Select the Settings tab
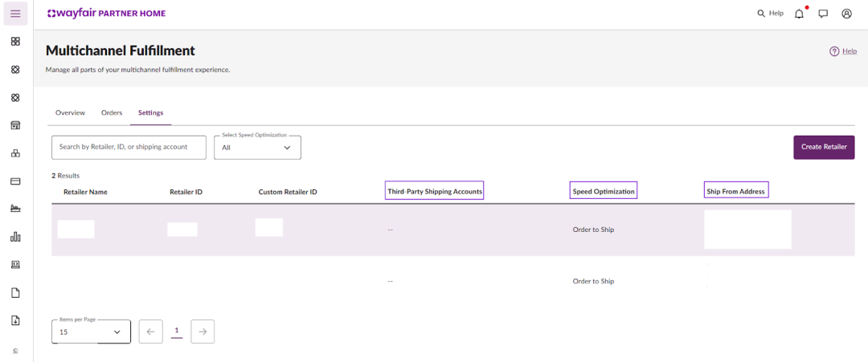 pos(150,113)
